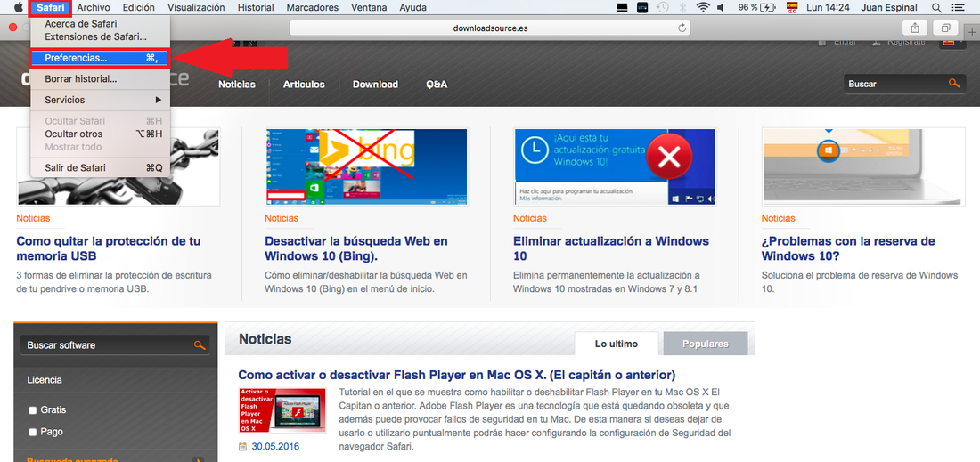Click the volume speaker icon
This screenshot has height=462, width=980.
click(720, 7)
